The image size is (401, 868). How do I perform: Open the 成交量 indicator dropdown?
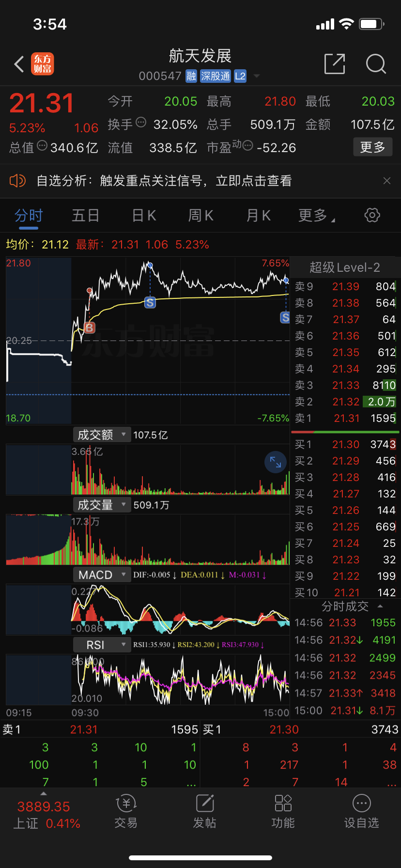(102, 505)
